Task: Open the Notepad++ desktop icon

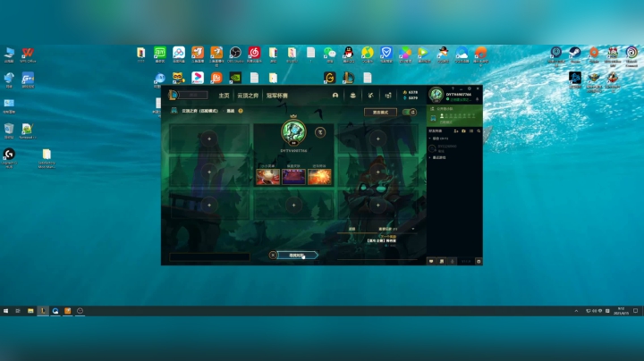Action: pos(27,129)
